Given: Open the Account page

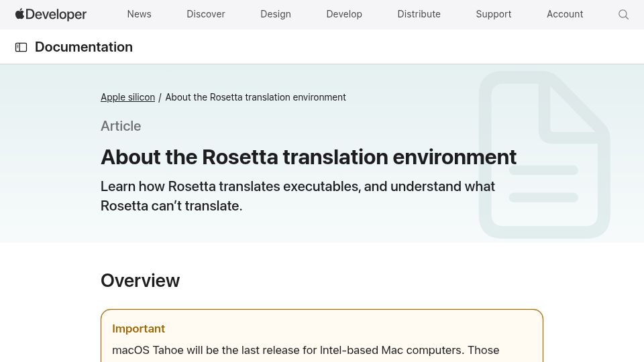Looking at the screenshot, I should 565,14.
